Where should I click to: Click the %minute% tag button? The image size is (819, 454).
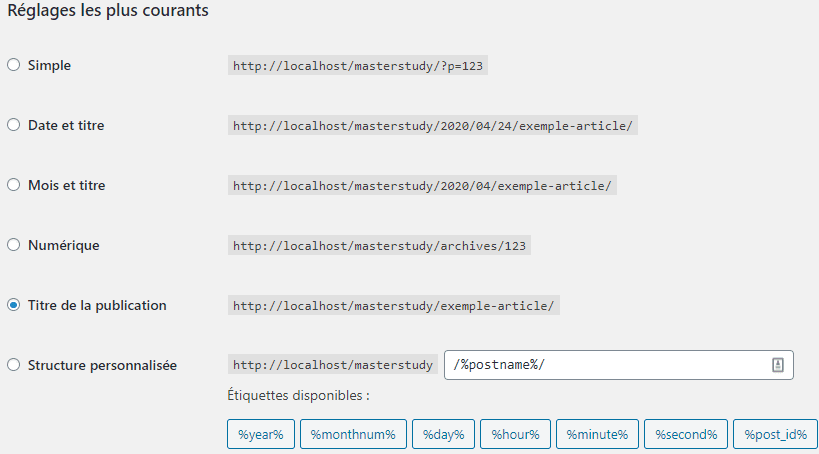pyautogui.click(x=597, y=434)
